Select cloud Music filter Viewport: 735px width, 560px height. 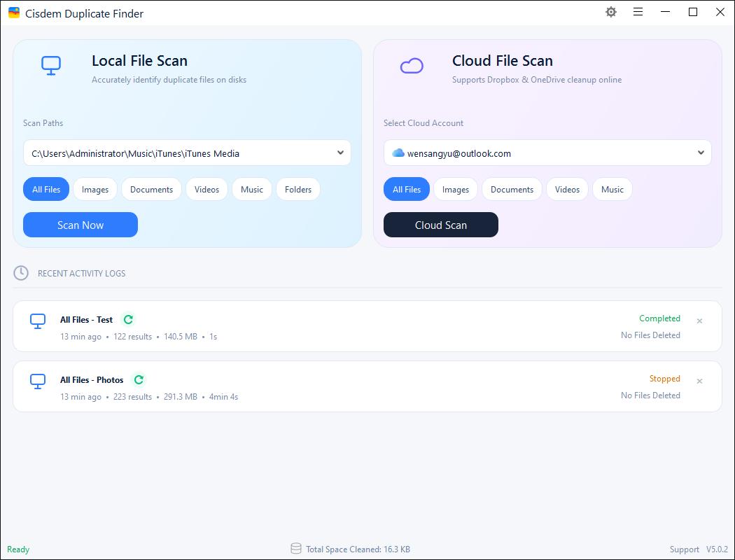tap(612, 189)
